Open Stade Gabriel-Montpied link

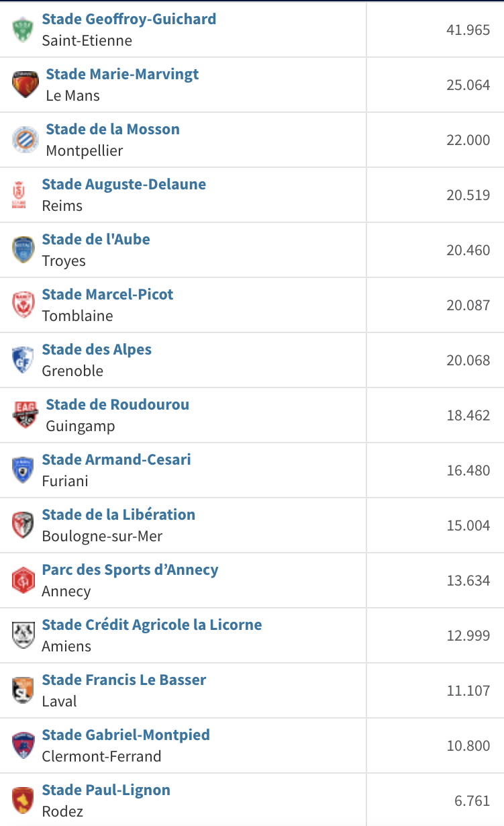(125, 735)
